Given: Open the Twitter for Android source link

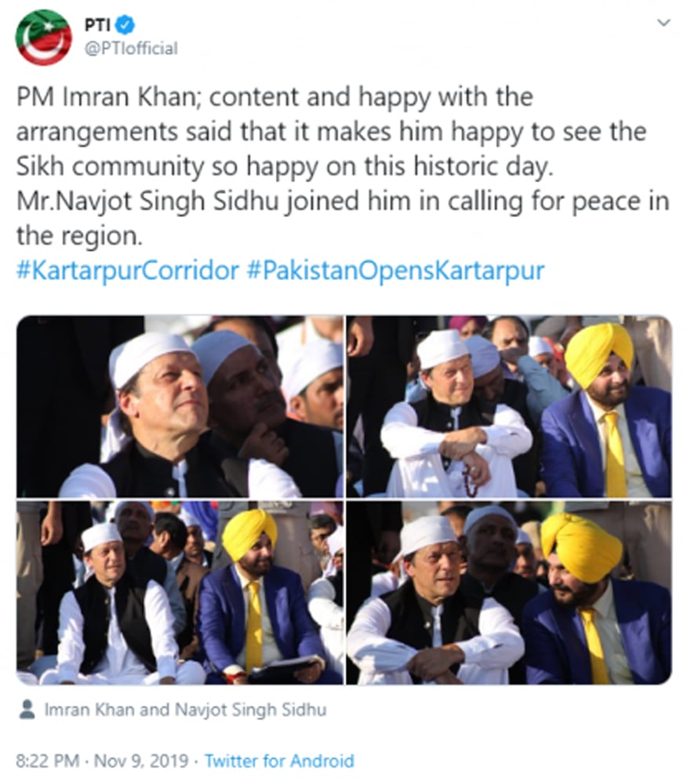Looking at the screenshot, I should click(x=279, y=761).
